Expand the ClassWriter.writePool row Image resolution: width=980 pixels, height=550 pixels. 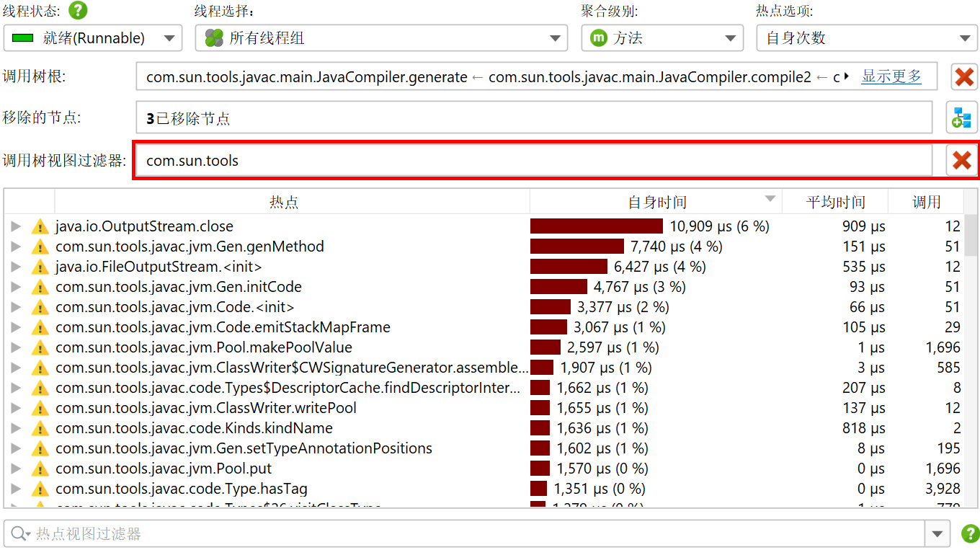tap(16, 408)
